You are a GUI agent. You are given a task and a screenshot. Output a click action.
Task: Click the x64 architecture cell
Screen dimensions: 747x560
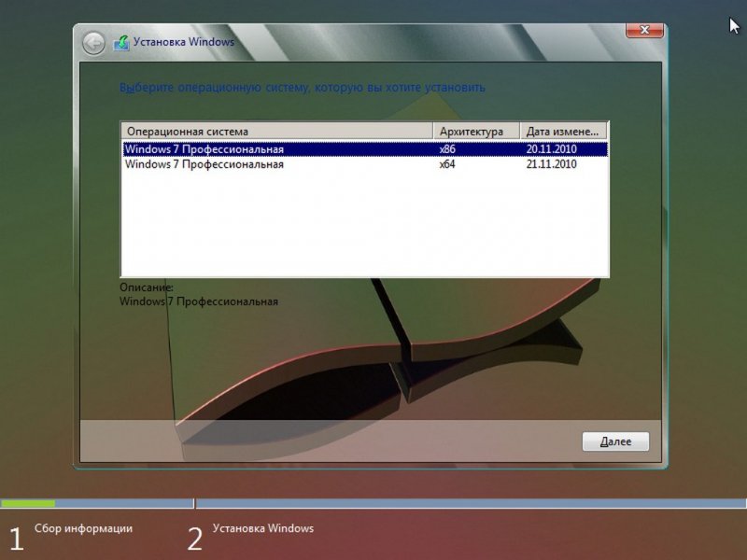point(447,164)
